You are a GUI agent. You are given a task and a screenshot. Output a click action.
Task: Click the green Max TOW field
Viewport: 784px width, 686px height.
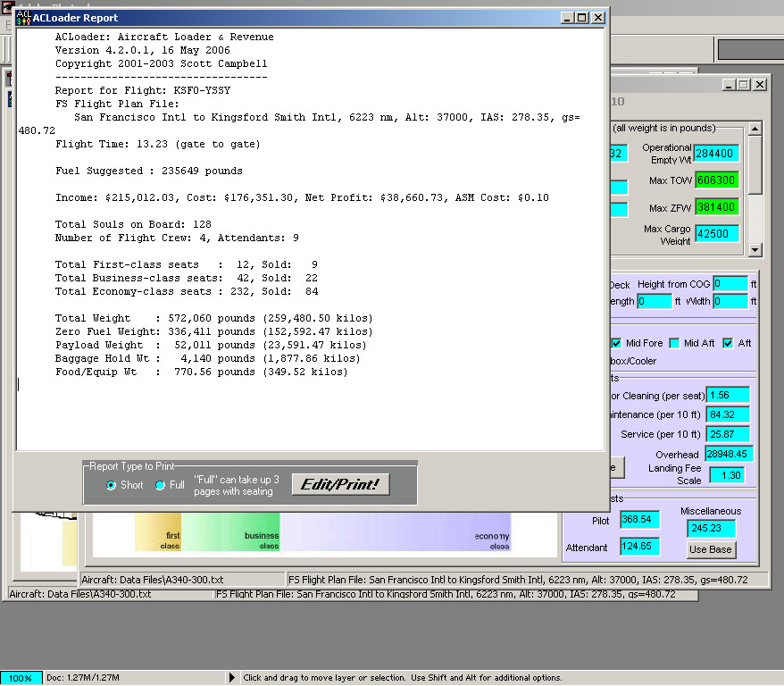point(717,180)
